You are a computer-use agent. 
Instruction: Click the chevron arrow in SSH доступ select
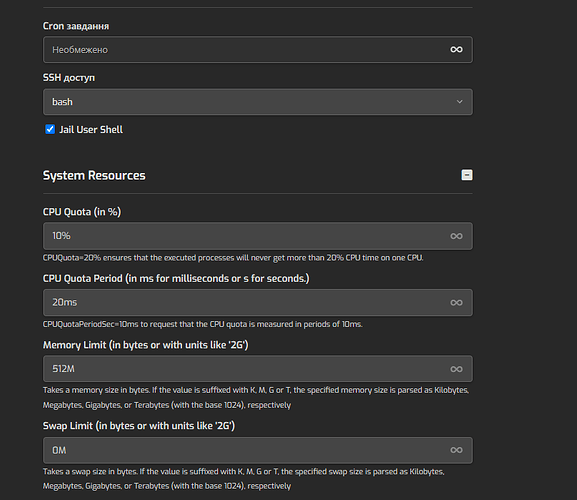(x=459, y=102)
